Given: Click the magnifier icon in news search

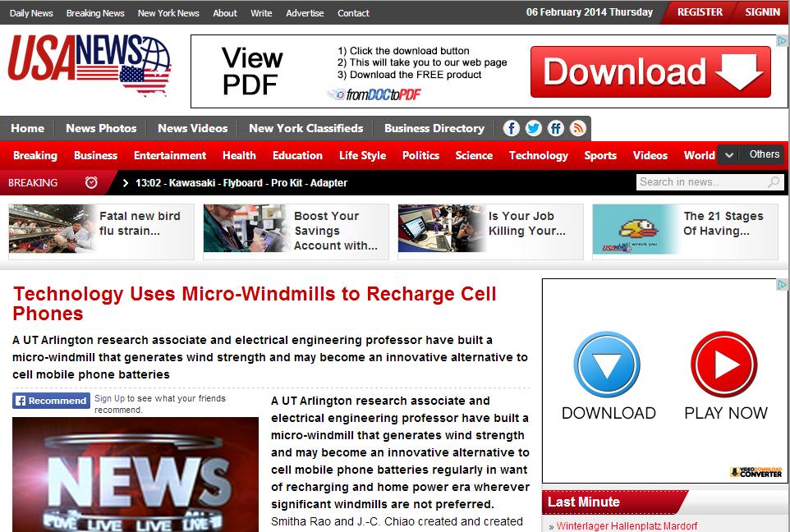Looking at the screenshot, I should (774, 182).
